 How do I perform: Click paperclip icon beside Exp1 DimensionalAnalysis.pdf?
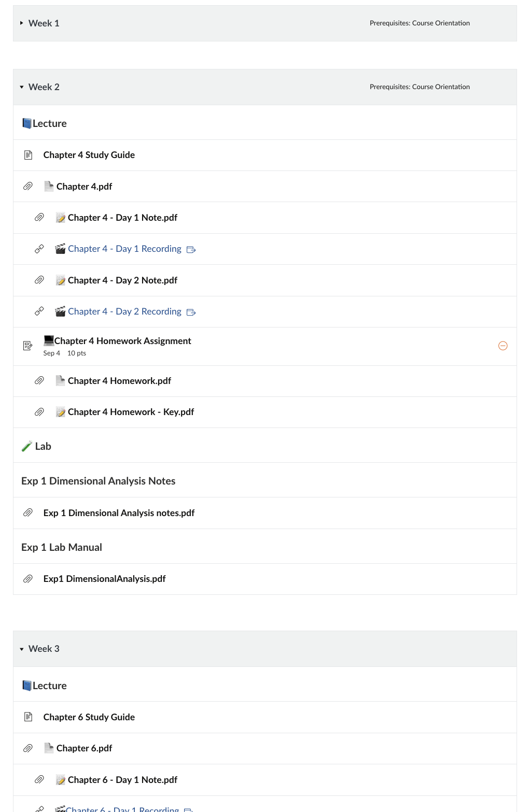click(x=28, y=579)
